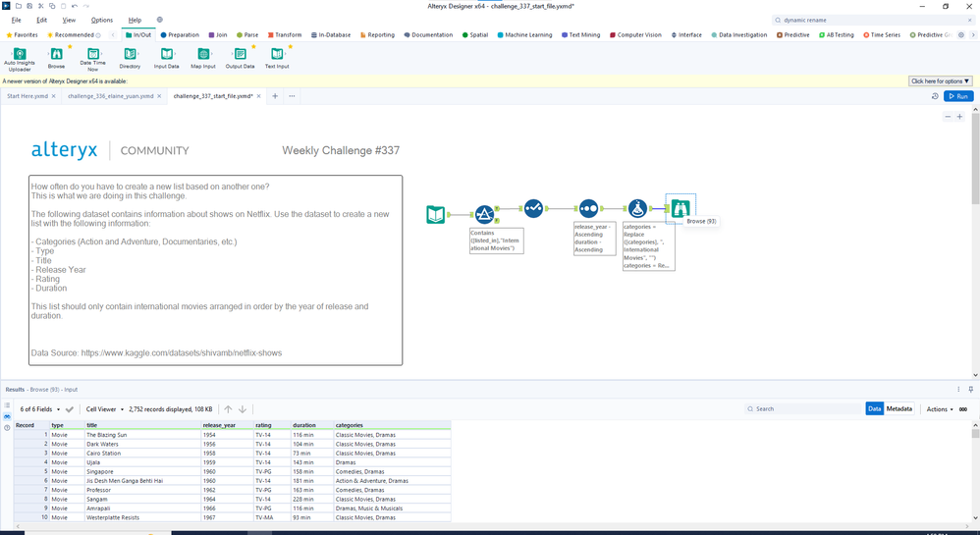Run the workflow
This screenshot has height=535, width=980.
click(958, 96)
